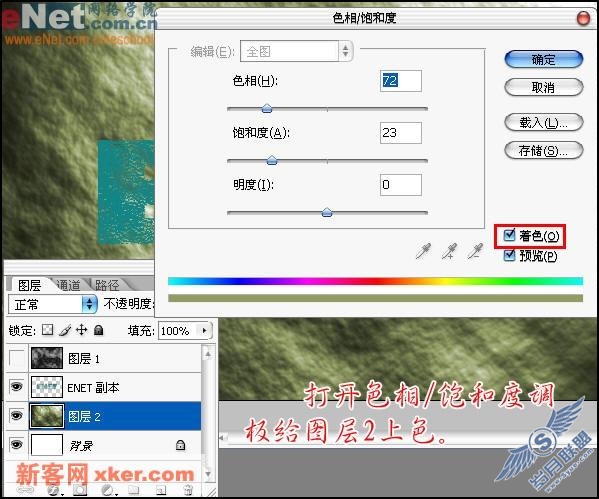
Task: Open the 正常 blend mode dropdown
Action: [53, 305]
